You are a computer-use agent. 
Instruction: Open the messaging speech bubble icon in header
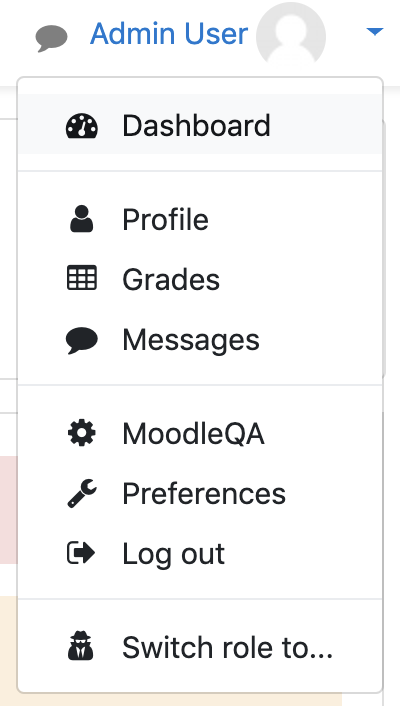pos(51,38)
